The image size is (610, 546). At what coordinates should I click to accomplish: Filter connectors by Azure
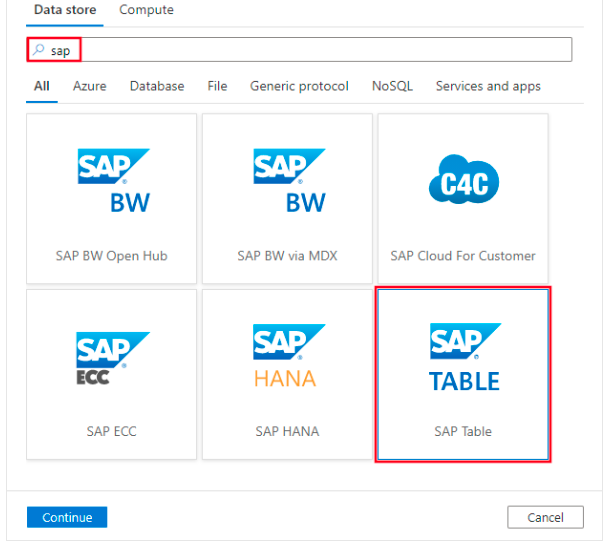[89, 86]
